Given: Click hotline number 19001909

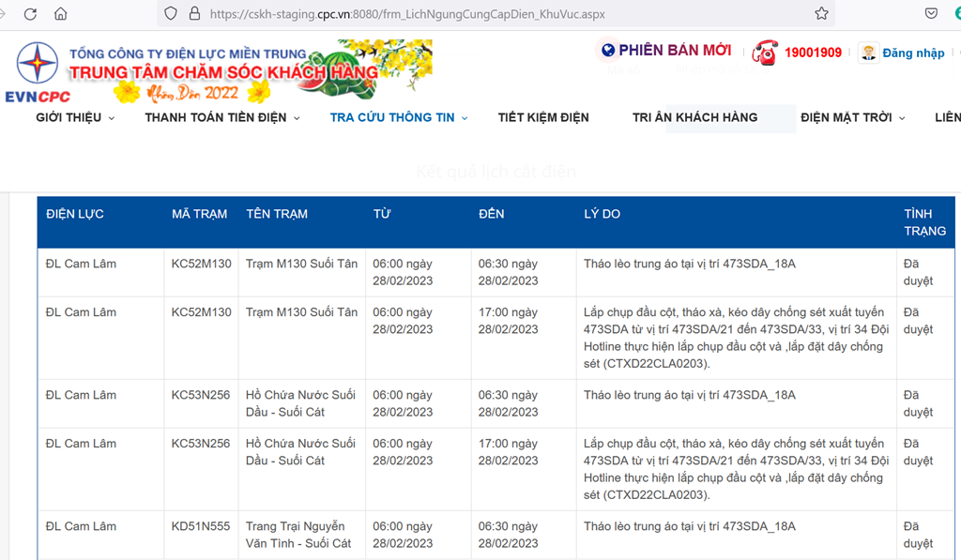Looking at the screenshot, I should coord(813,53).
